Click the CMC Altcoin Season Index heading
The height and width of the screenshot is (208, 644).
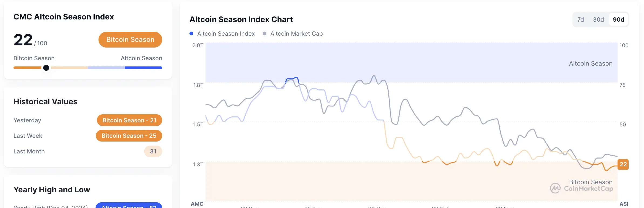tap(64, 17)
